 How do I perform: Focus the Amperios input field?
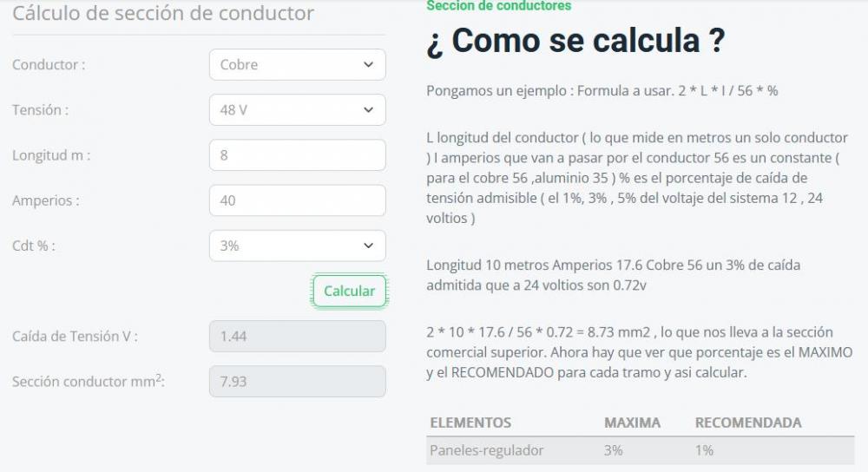[297, 200]
